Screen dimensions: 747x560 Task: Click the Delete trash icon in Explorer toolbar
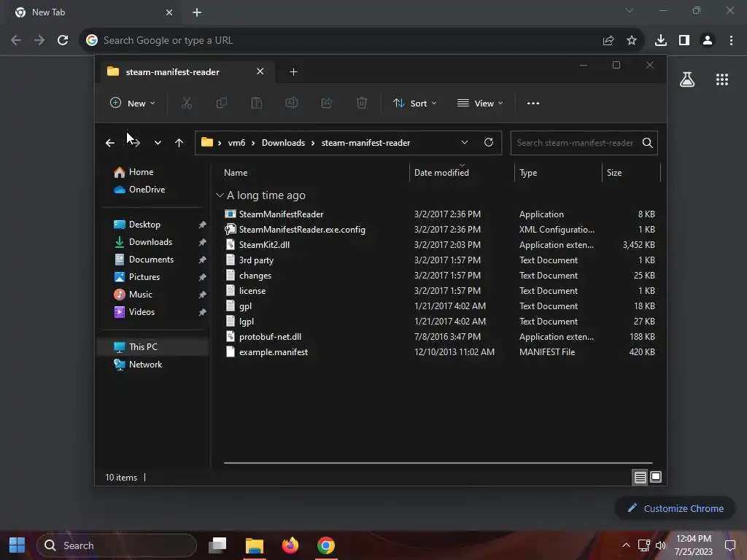click(362, 103)
